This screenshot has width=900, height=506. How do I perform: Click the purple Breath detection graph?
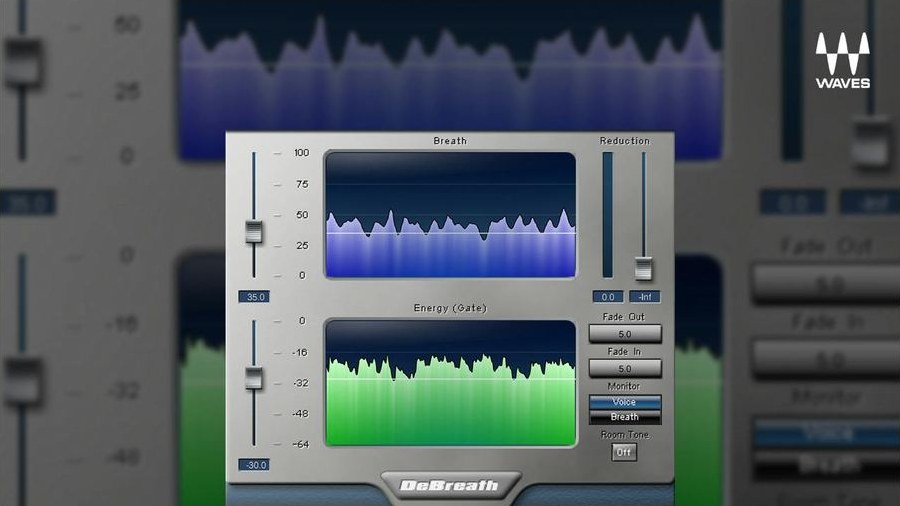tap(450, 215)
